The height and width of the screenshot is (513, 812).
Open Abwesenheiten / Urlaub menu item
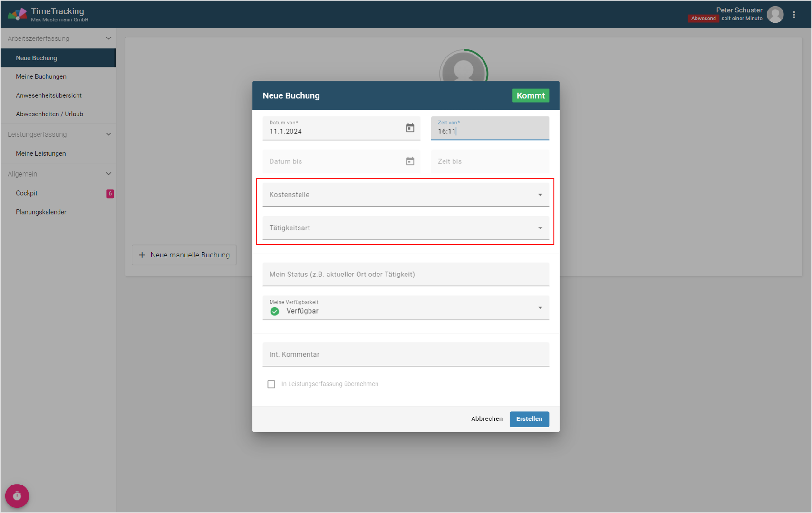[49, 114]
